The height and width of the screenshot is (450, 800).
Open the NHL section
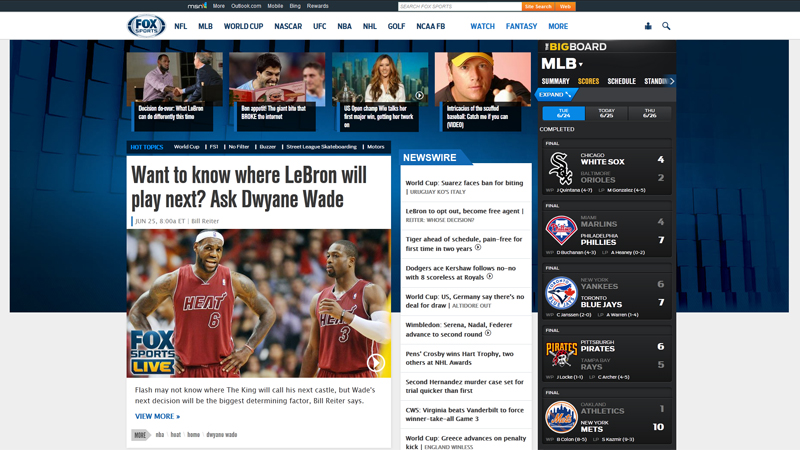tap(369, 26)
